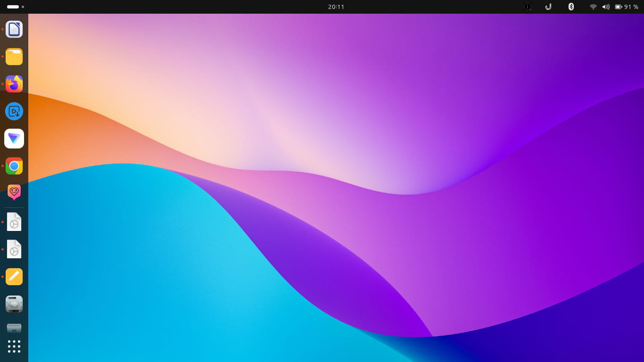Click the circular info tray indicator

tap(528, 7)
